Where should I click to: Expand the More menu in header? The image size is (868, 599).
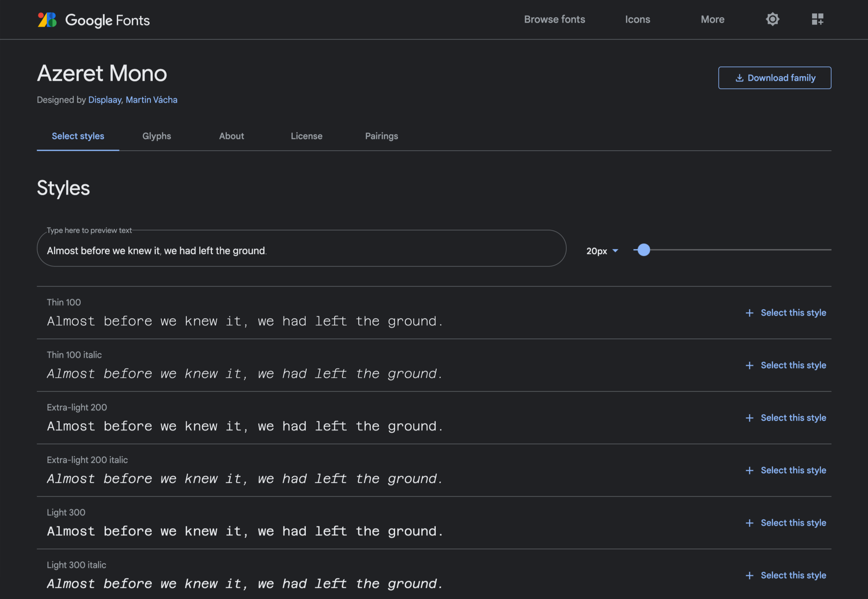[712, 19]
